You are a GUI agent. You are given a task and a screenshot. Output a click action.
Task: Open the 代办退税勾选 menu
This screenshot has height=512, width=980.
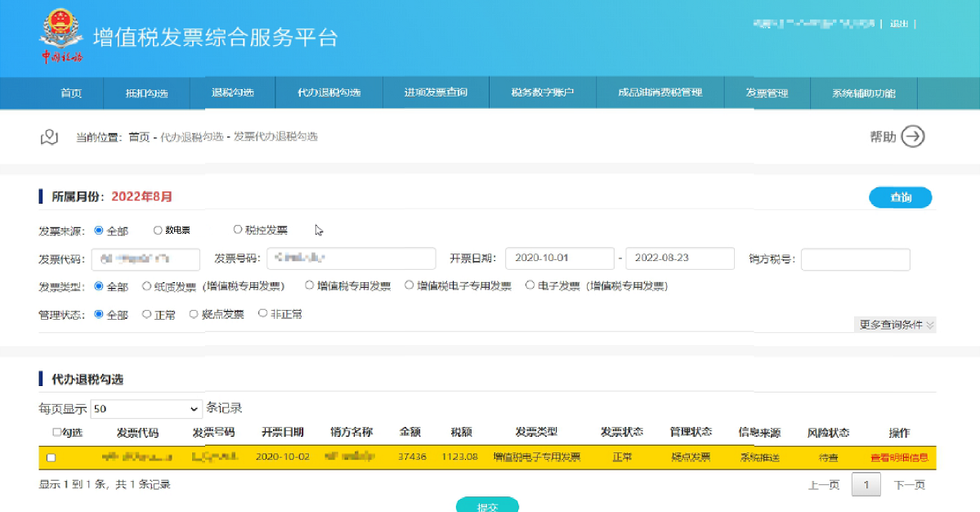[x=329, y=92]
